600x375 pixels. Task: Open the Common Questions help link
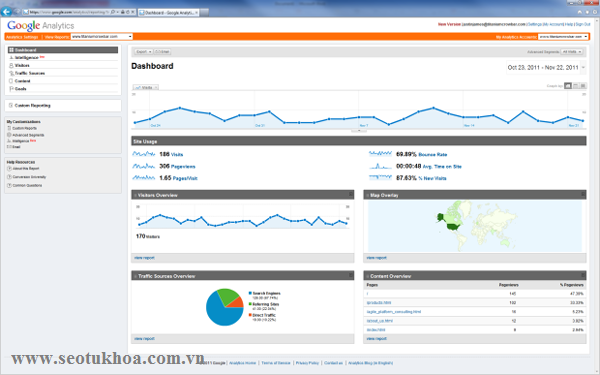[x=27, y=186]
